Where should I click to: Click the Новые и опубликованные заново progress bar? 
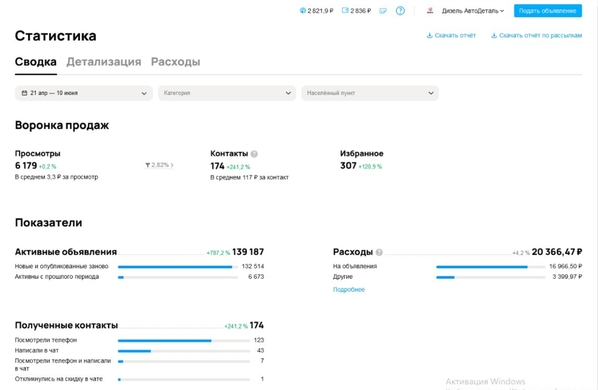pos(178,267)
